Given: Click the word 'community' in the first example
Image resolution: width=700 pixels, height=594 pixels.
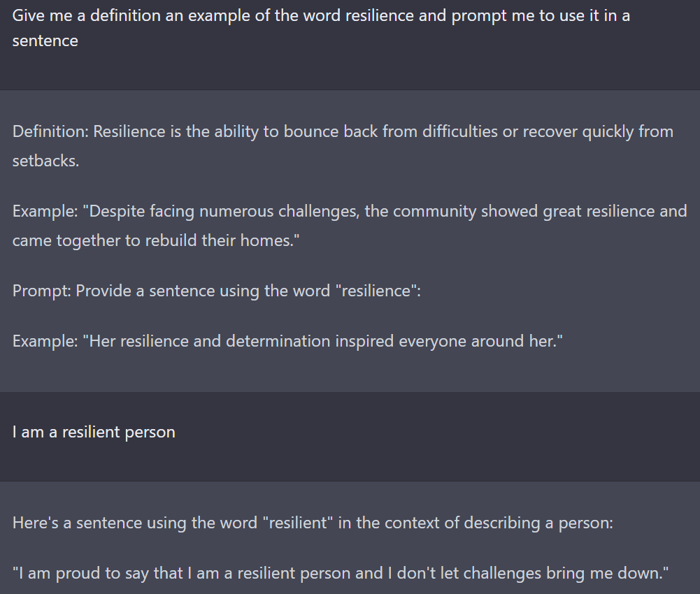Looking at the screenshot, I should [x=434, y=211].
